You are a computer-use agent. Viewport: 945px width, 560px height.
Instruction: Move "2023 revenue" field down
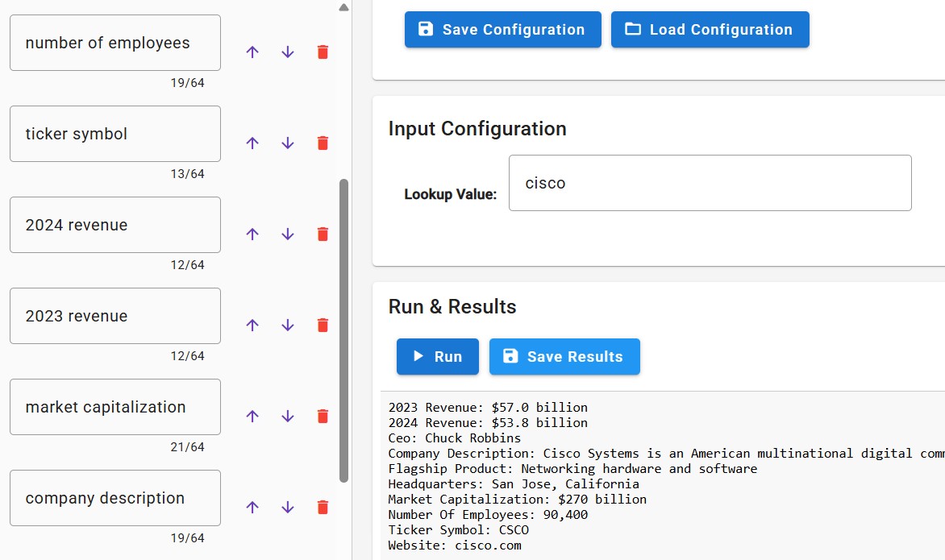click(288, 325)
